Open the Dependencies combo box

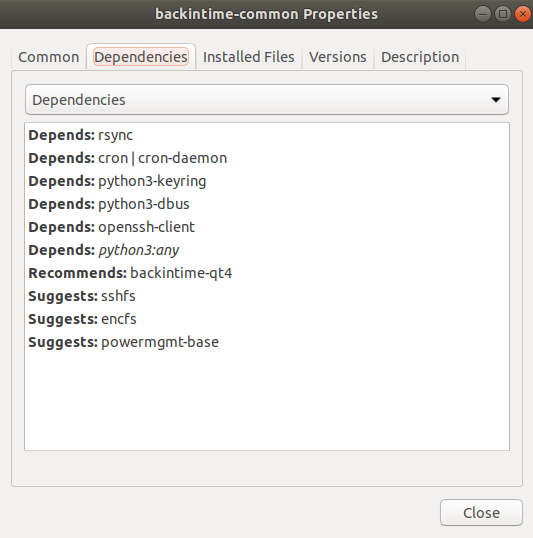267,100
